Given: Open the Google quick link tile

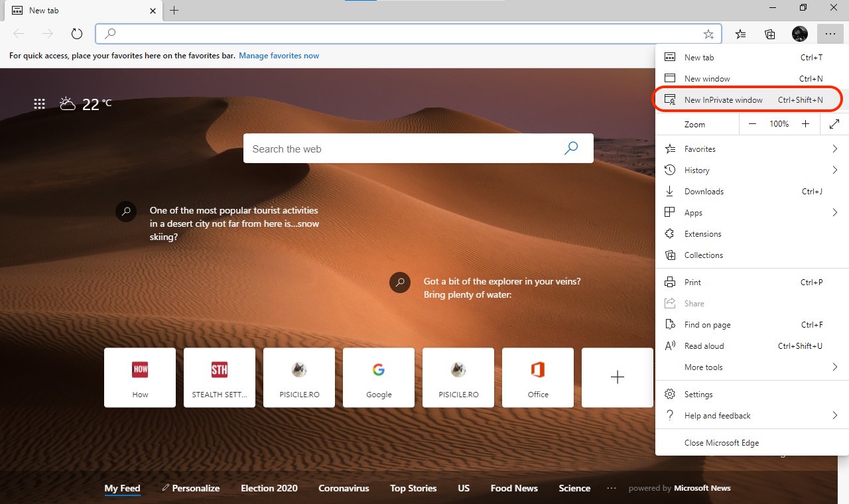Looking at the screenshot, I should coord(379,377).
